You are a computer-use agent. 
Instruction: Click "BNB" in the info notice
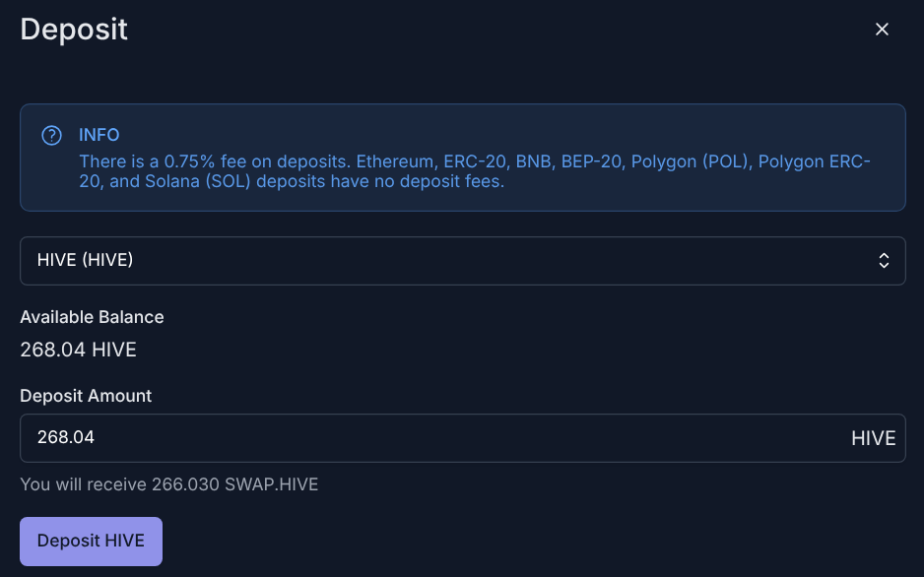tap(534, 160)
